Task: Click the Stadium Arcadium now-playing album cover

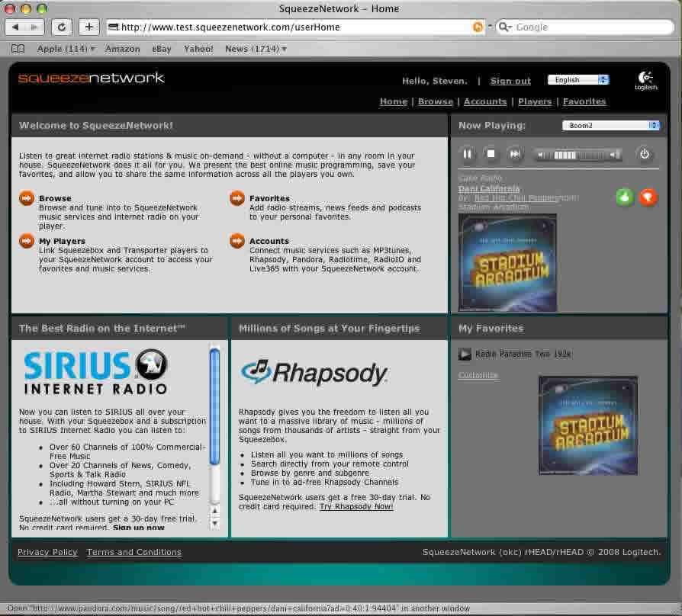Action: (507, 262)
